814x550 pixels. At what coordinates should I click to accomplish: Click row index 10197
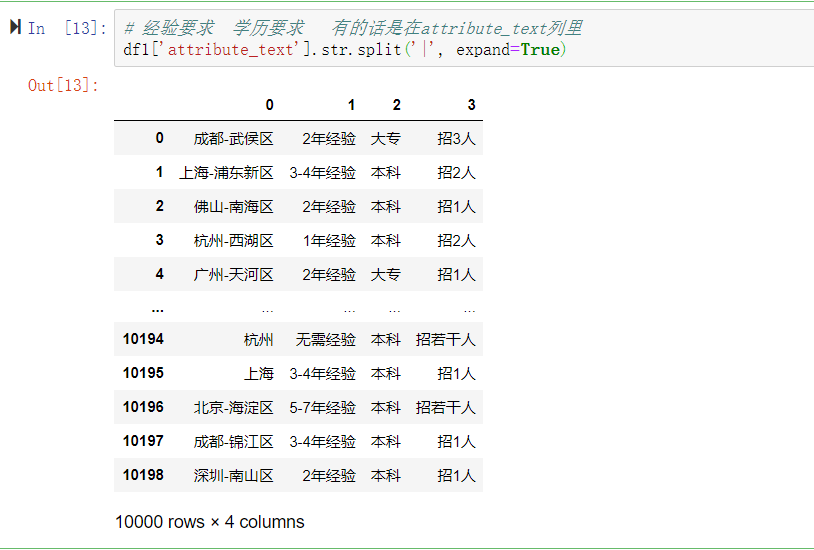pyautogui.click(x=143, y=441)
